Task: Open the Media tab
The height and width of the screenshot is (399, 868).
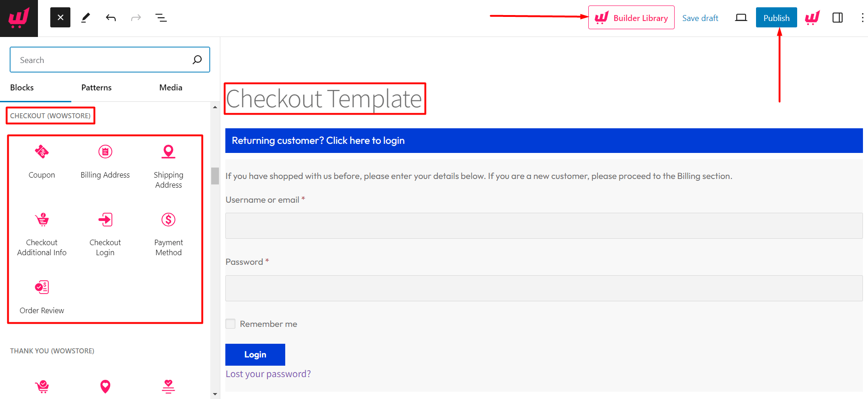Action: (x=170, y=87)
